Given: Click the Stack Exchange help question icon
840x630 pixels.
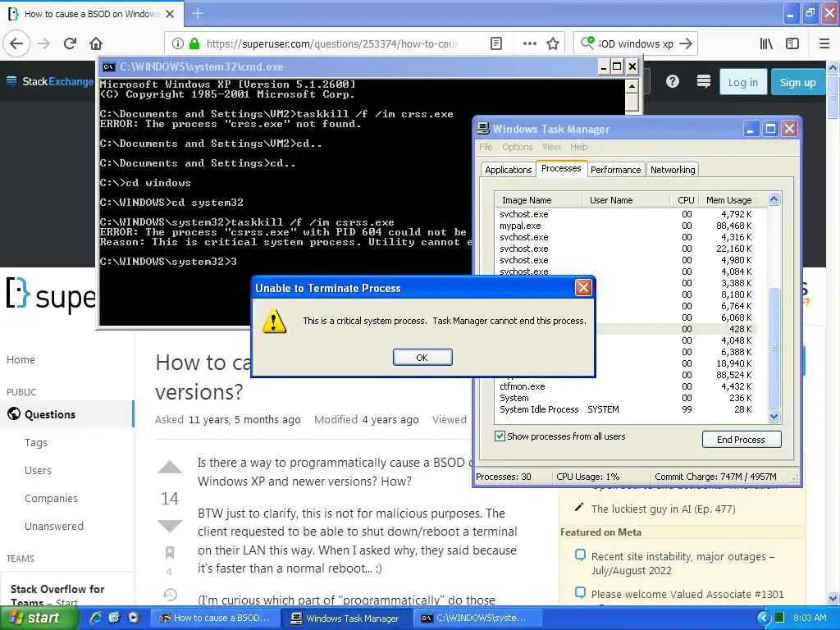Looking at the screenshot, I should (x=673, y=81).
